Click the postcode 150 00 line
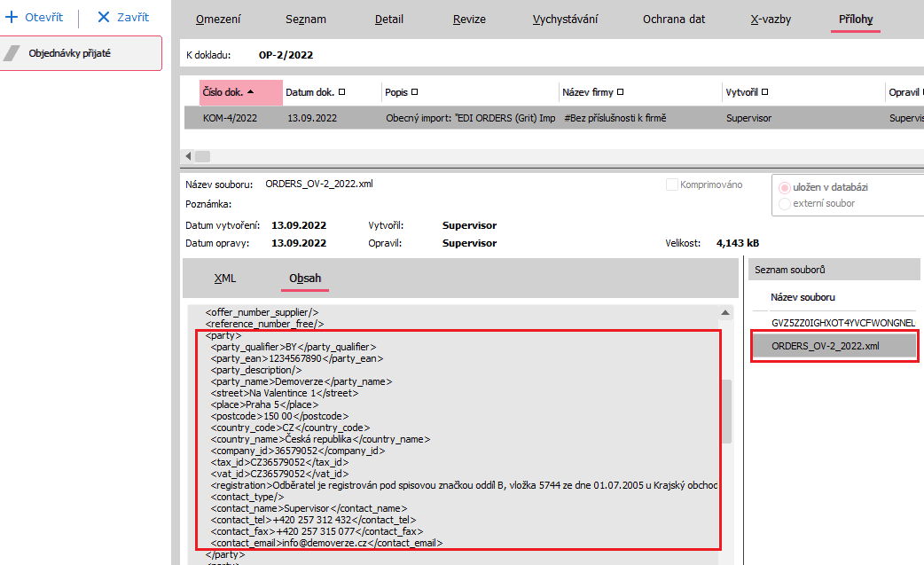 [279, 416]
